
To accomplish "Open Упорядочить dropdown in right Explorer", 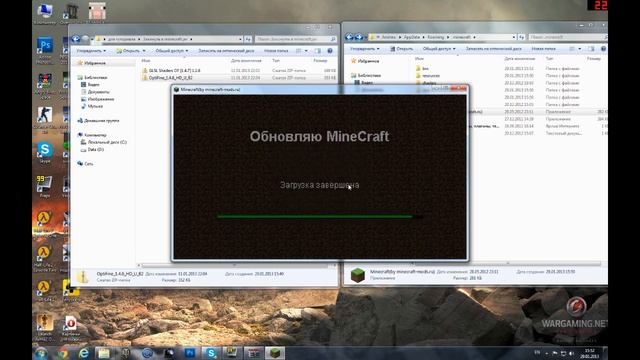I will coord(364,49).
